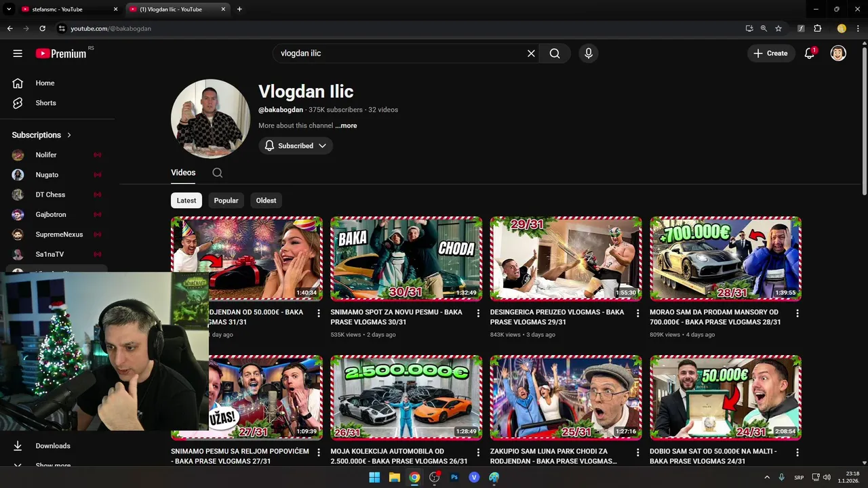
Task: Open a new browser tab with plus
Action: point(239,9)
